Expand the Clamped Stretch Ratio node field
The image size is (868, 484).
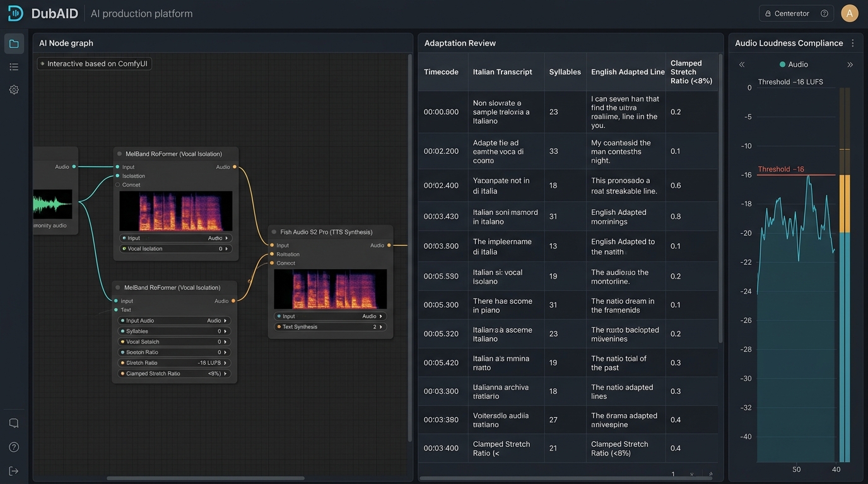(x=175, y=374)
